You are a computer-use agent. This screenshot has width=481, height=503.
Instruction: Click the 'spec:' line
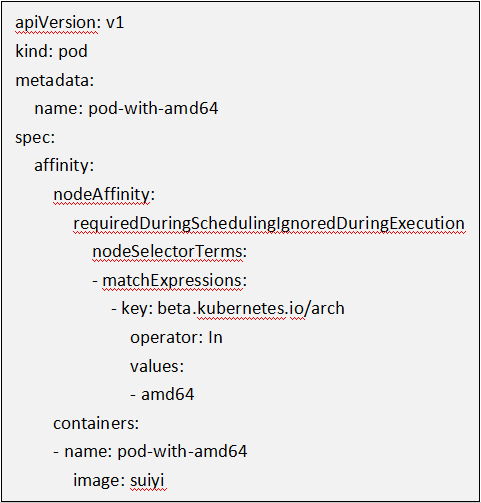(x=35, y=138)
